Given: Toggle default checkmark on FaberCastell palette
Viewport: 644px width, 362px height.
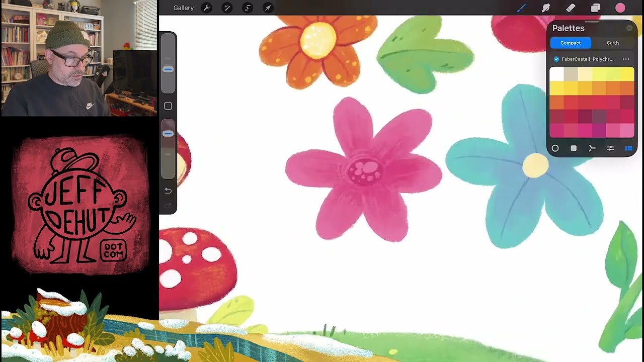Looking at the screenshot, I should click(x=556, y=59).
